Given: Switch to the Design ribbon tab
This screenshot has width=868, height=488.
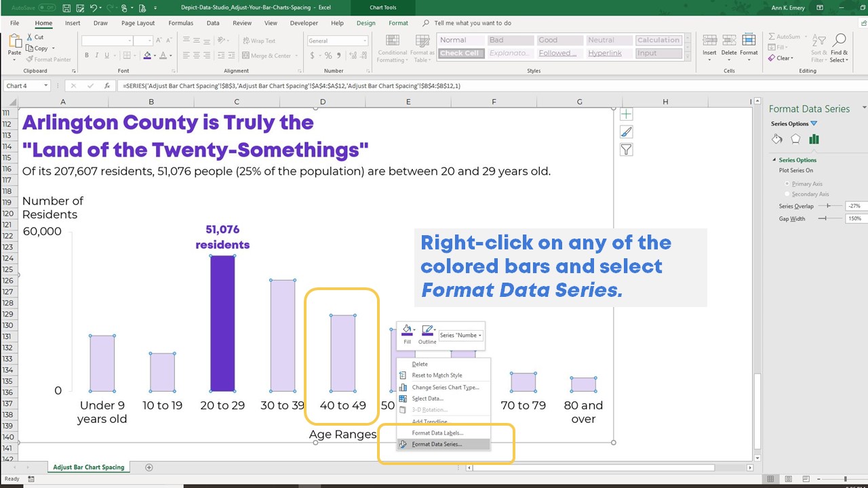Looking at the screenshot, I should tap(366, 22).
